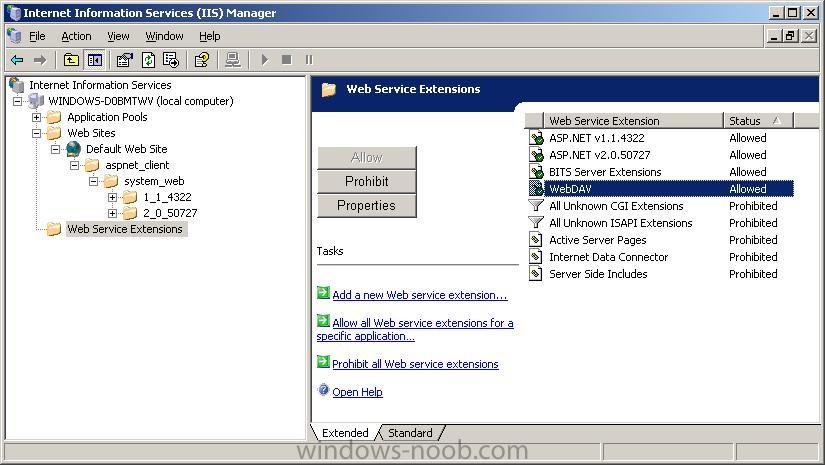Click the Default Web Site globe icon

point(73,149)
